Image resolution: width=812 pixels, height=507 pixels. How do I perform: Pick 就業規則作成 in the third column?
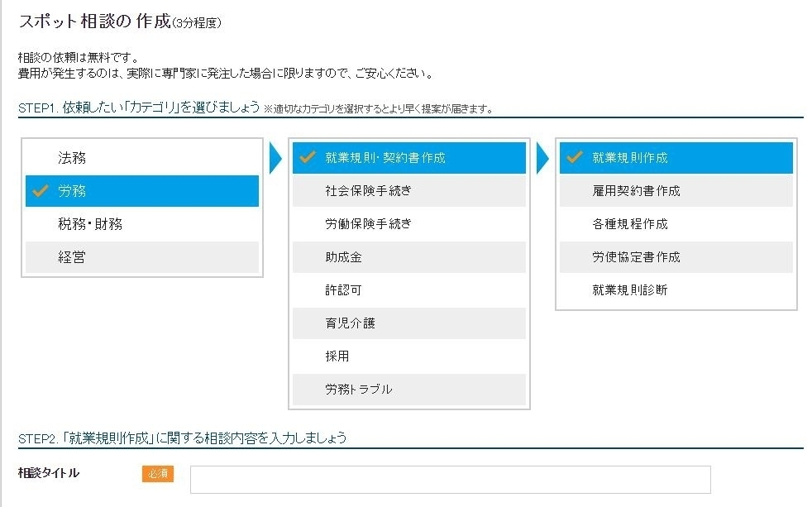pos(676,158)
